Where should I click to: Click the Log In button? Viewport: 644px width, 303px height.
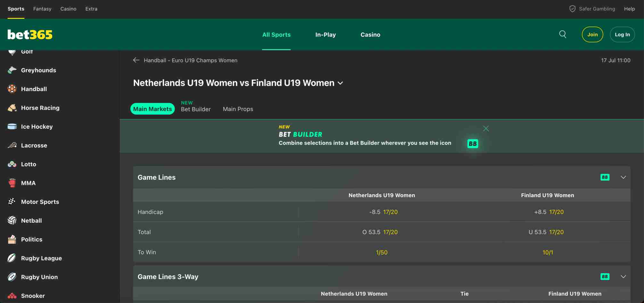pyautogui.click(x=622, y=35)
